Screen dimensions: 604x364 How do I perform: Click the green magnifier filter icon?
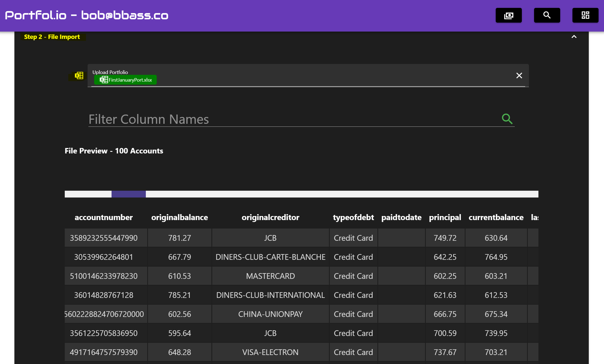(507, 119)
